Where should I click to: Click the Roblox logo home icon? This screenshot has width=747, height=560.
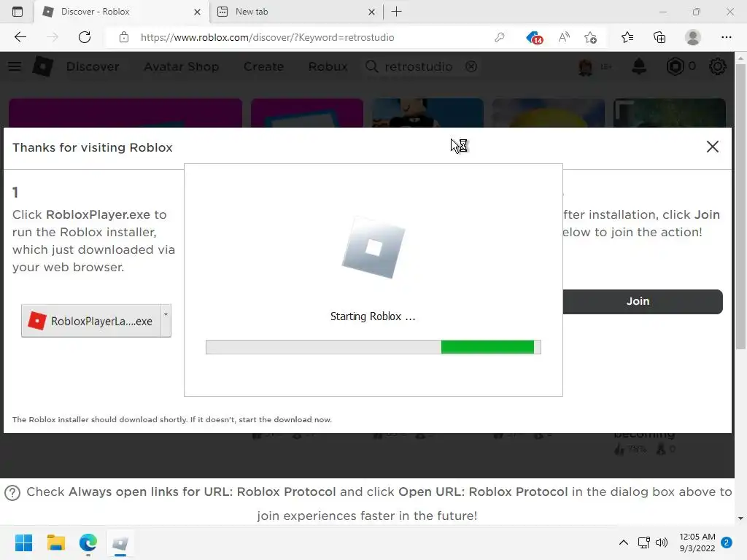pos(42,66)
